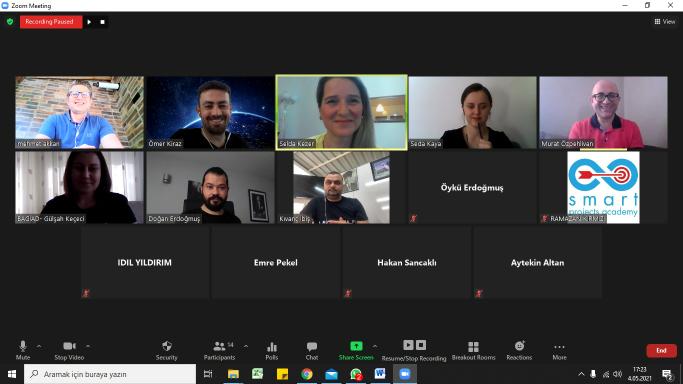The width and height of the screenshot is (683, 384).
Task: Select Selda Kezer's video thumbnail
Action: (x=342, y=112)
